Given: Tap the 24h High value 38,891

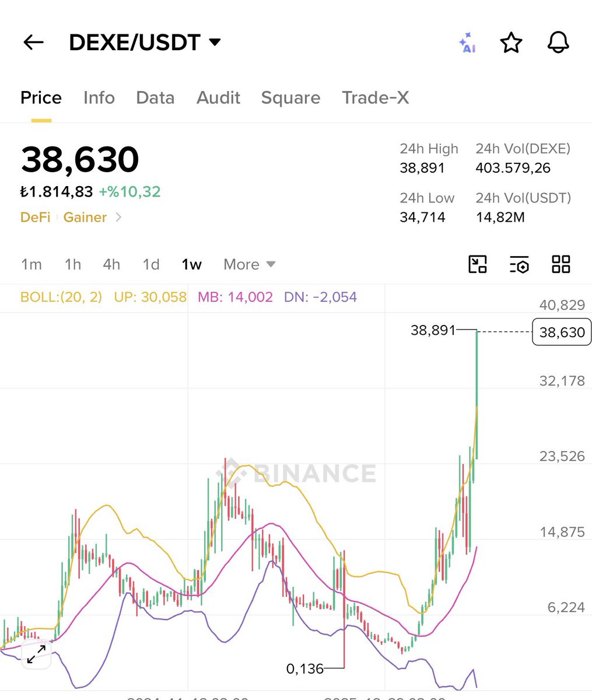Looking at the screenshot, I should coord(422,168).
